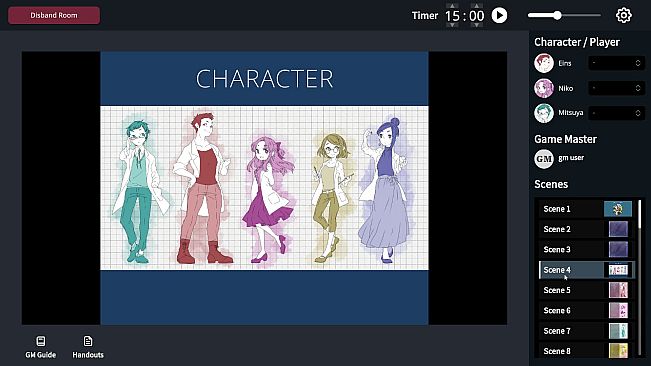
Task: Decrease timer minutes with the down arrow
Action: point(452,25)
